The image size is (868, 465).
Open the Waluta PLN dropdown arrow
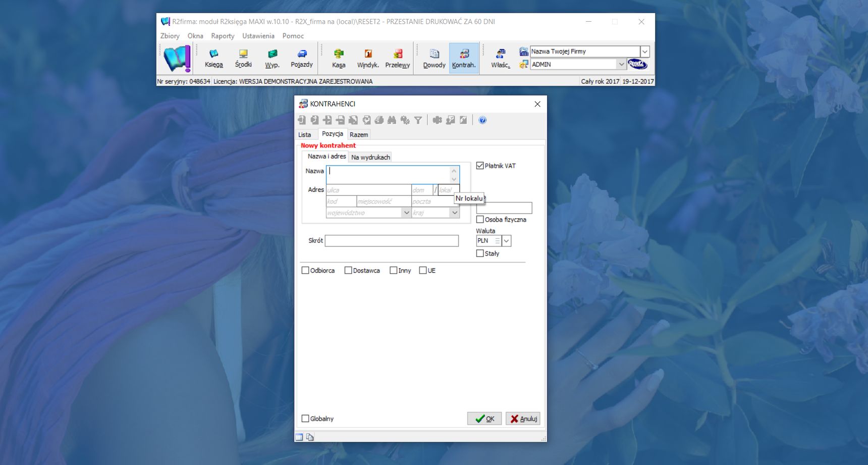point(507,241)
